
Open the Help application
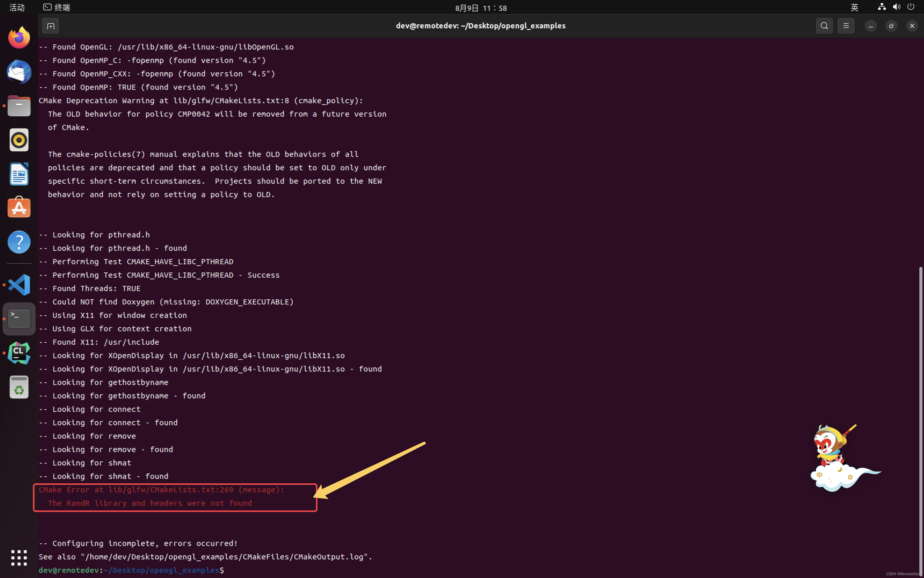19,242
